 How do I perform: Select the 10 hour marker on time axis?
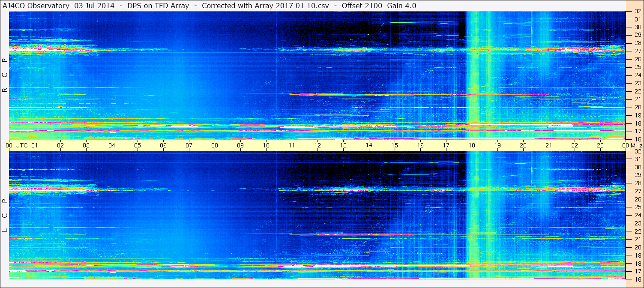266,145
